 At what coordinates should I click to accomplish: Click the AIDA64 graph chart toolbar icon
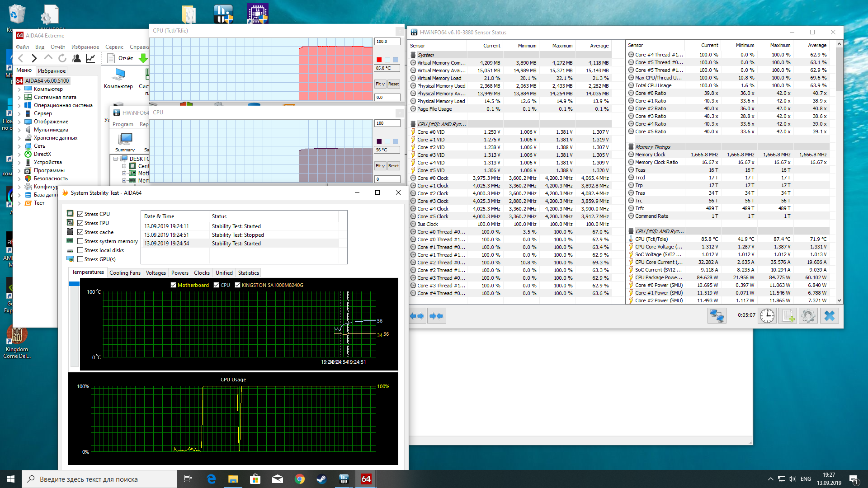90,58
